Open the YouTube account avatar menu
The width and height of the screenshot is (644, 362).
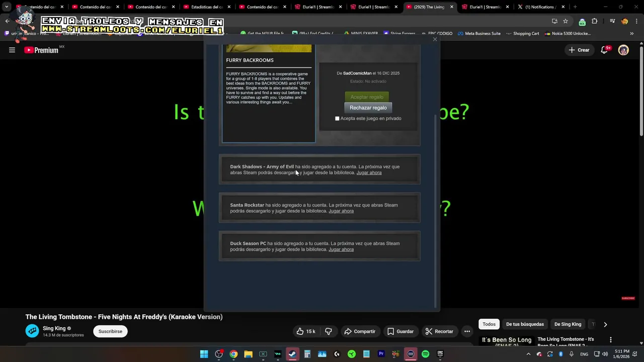coord(623,50)
